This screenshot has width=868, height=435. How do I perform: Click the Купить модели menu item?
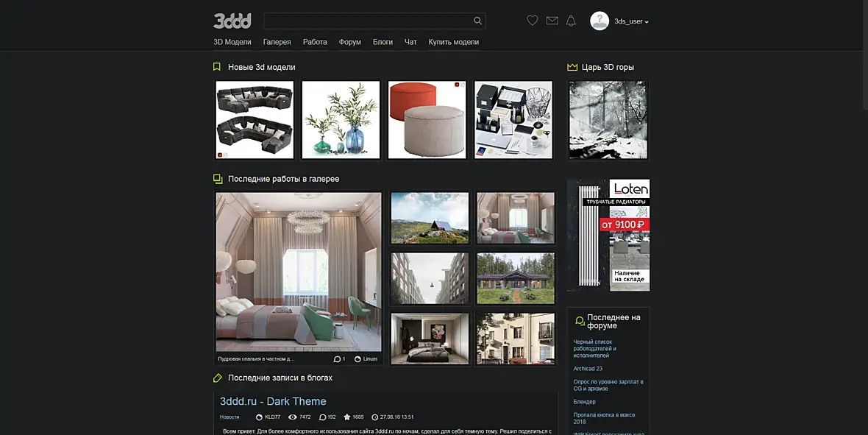coord(454,42)
